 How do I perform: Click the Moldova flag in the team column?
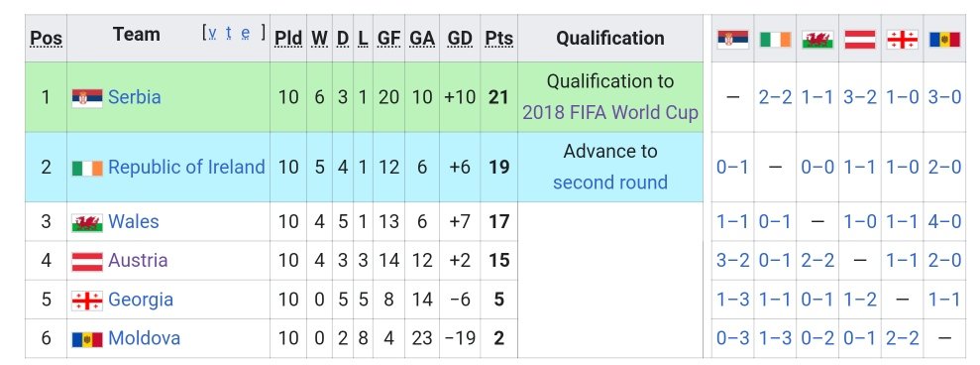coord(87,339)
